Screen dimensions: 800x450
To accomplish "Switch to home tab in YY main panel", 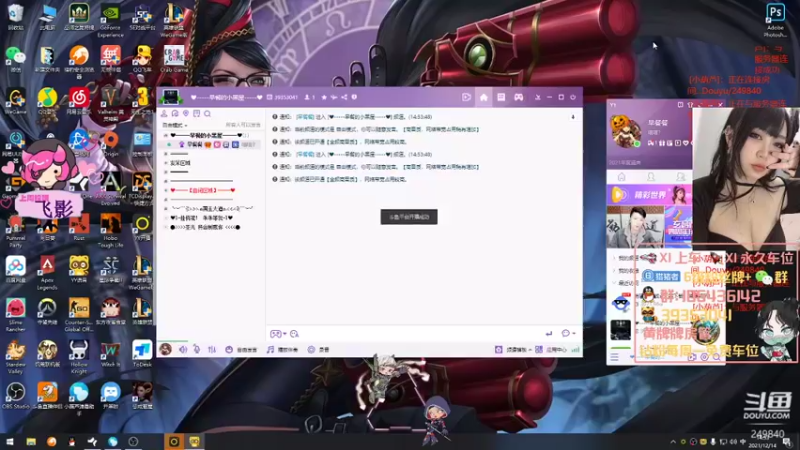I will point(621,177).
